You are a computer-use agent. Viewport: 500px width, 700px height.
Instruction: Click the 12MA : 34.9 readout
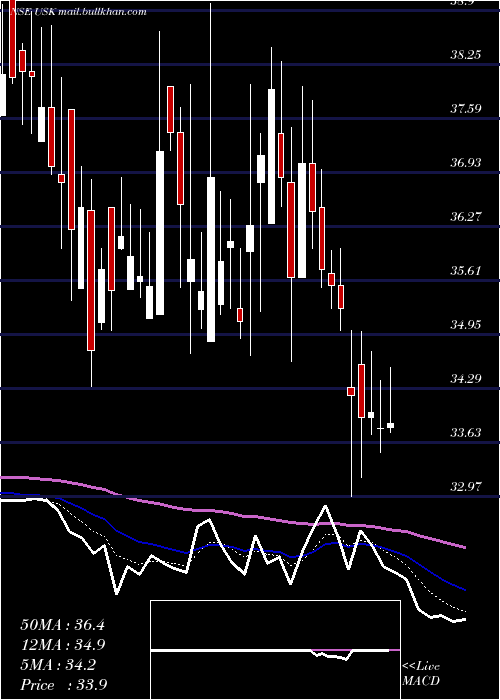tap(62, 645)
